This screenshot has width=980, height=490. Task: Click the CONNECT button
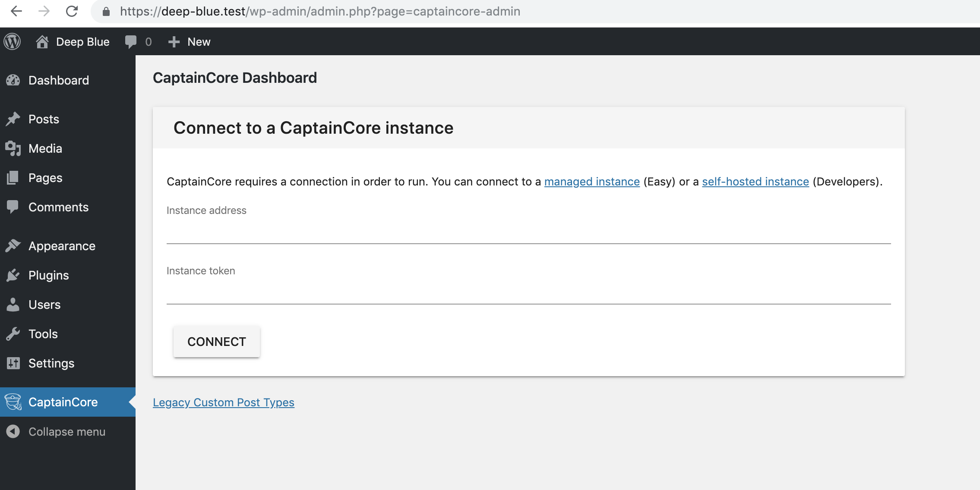(217, 342)
